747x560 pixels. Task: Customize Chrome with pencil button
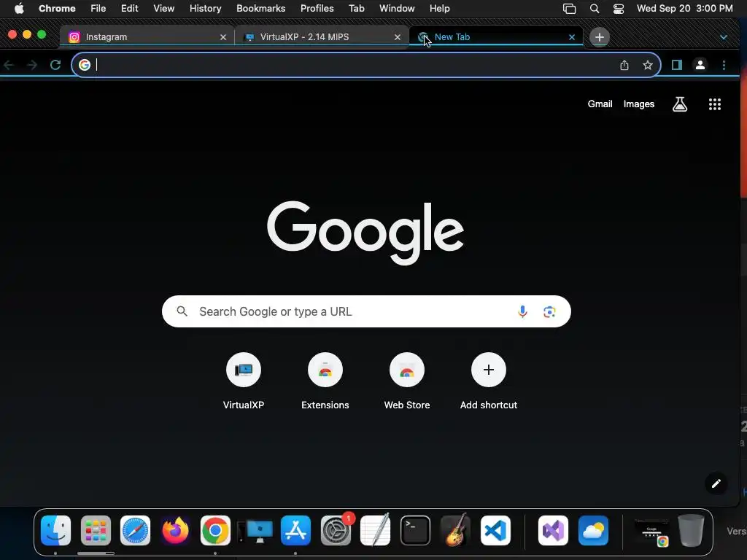(x=716, y=484)
